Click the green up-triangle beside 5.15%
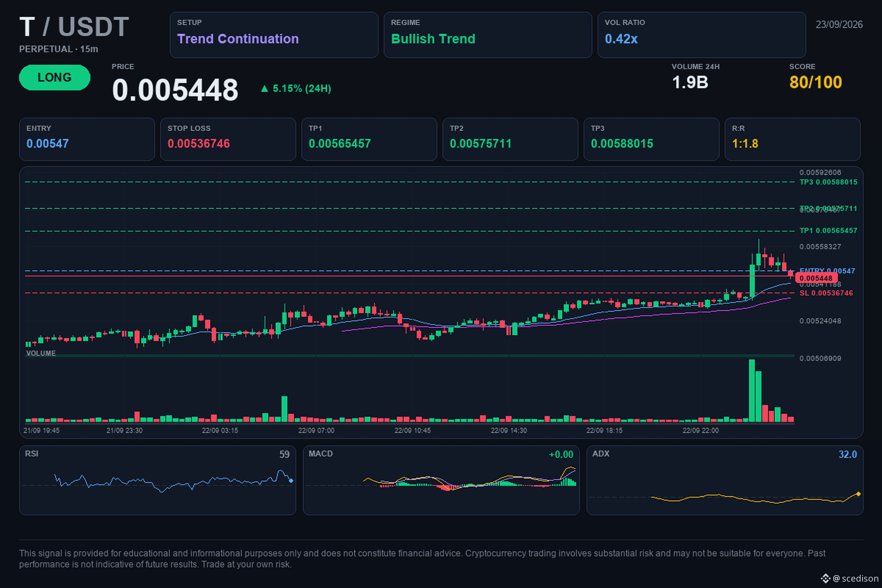 tap(264, 89)
